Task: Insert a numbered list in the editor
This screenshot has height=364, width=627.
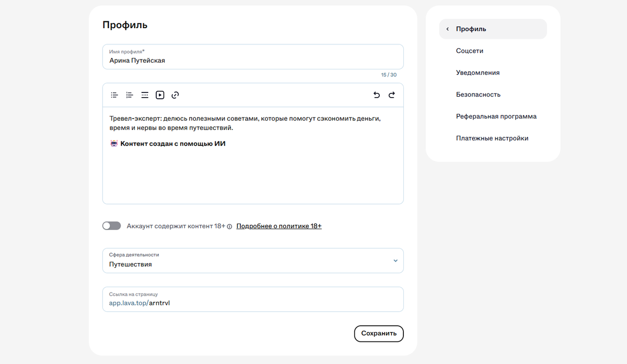Action: click(x=129, y=95)
